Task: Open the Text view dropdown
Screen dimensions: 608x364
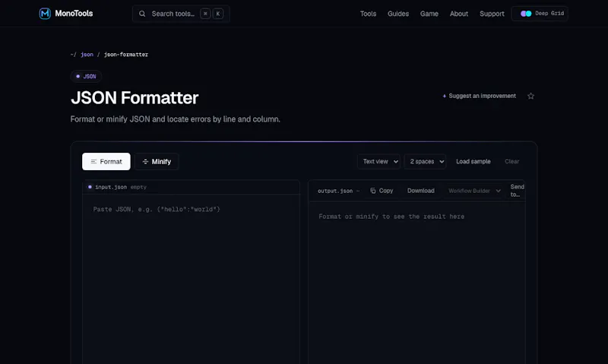Action: 378,161
